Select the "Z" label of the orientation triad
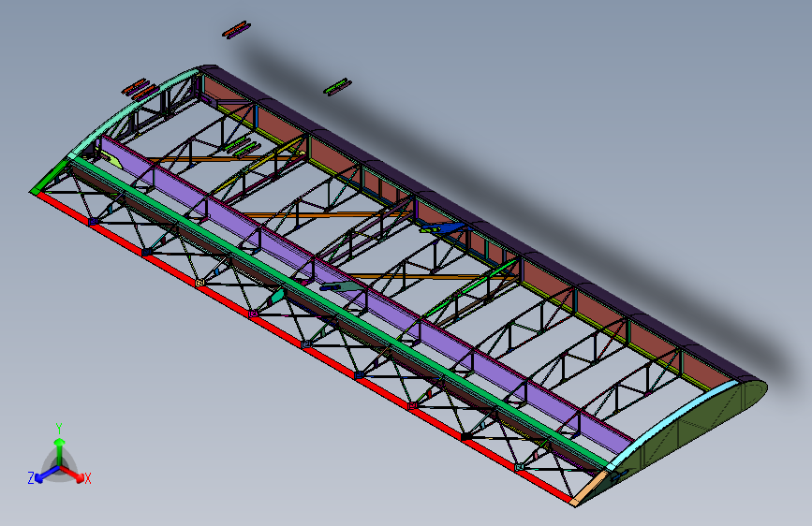The height and width of the screenshot is (526, 812). pyautogui.click(x=31, y=478)
